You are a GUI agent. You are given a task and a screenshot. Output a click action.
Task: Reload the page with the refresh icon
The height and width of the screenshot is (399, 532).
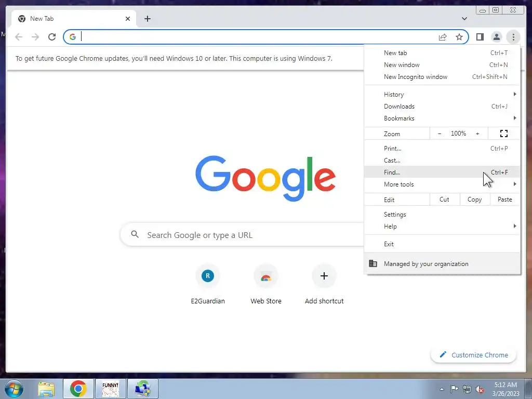click(52, 37)
